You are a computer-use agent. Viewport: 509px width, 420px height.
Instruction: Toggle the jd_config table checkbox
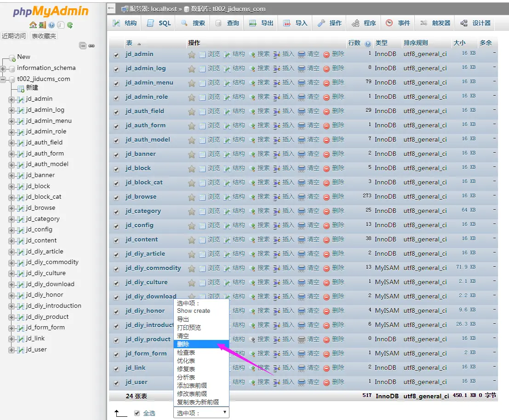[116, 225]
